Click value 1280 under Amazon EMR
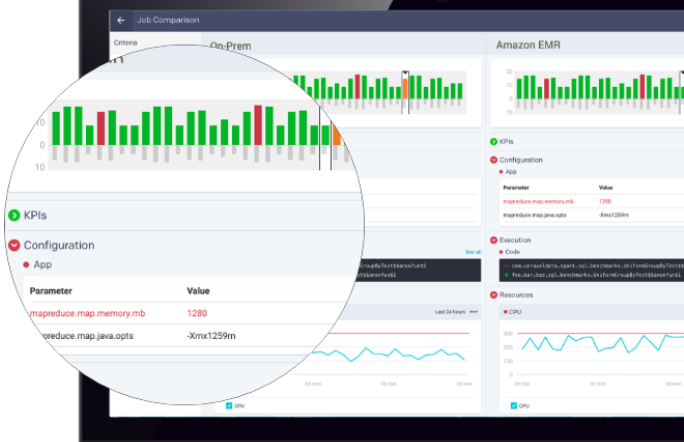Viewport: 684px width, 442px height. (x=605, y=201)
